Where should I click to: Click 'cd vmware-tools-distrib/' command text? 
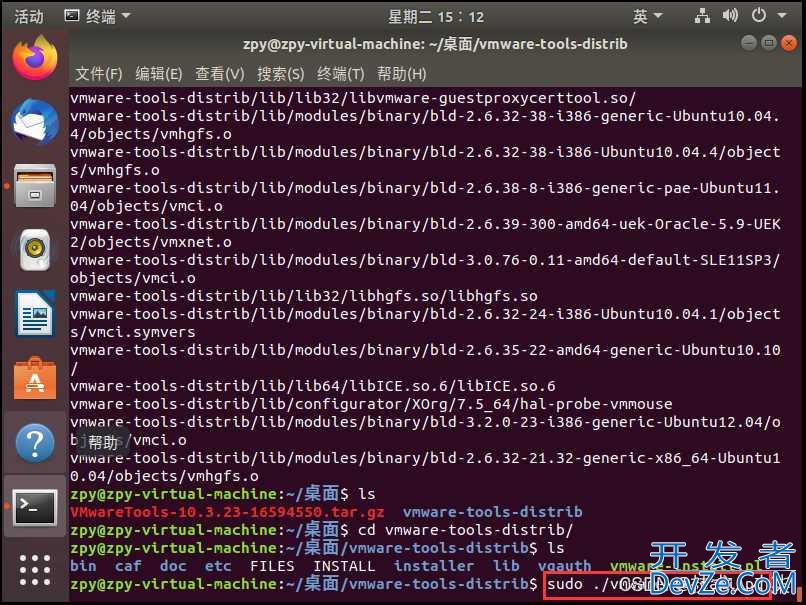click(x=465, y=530)
